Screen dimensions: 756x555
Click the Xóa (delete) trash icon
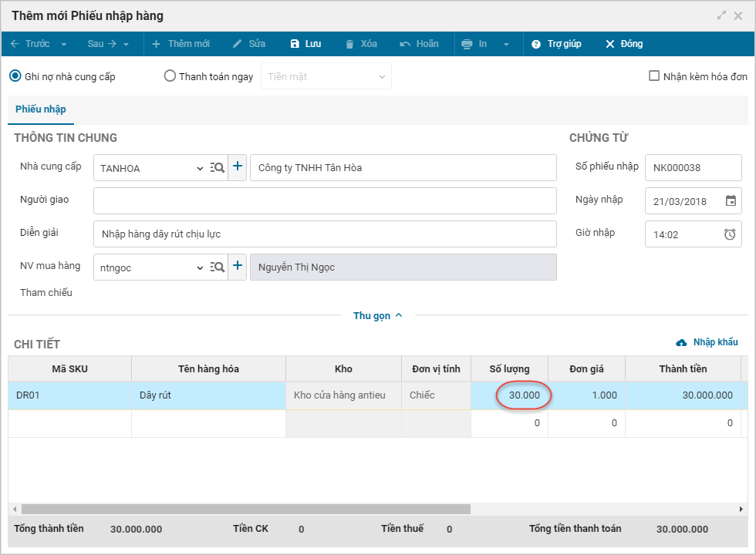coord(350,44)
